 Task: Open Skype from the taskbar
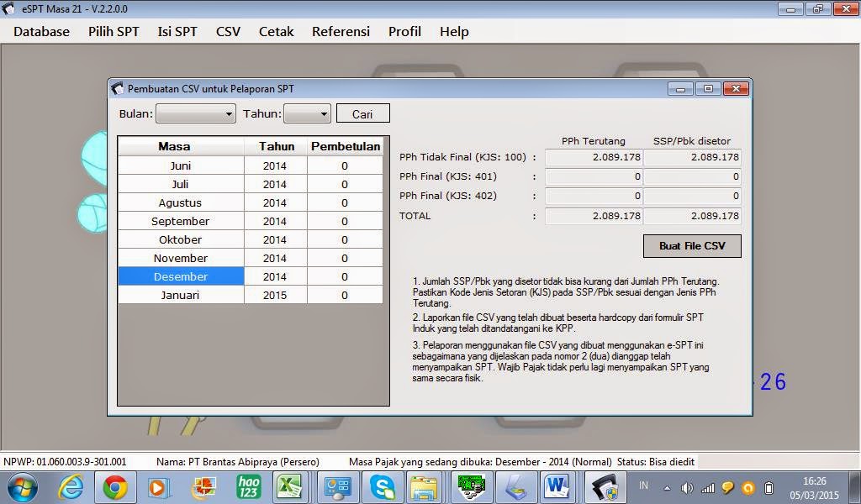pos(383,487)
